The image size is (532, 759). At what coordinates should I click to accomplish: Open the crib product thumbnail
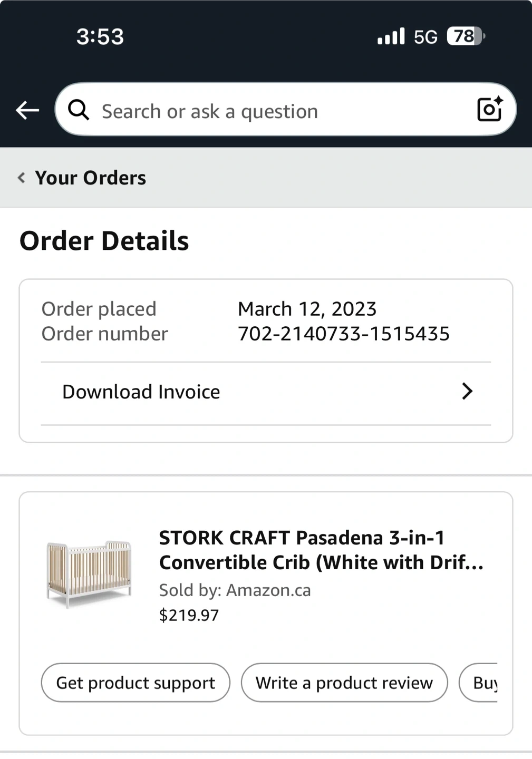(89, 573)
